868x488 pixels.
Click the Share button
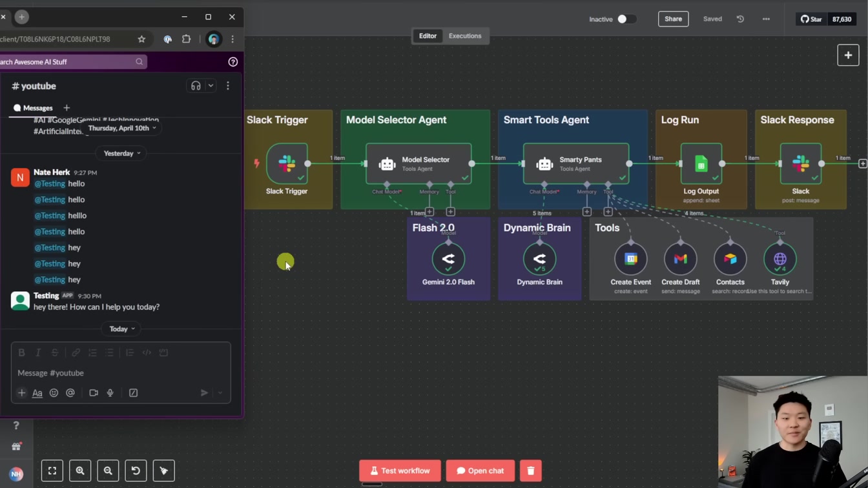(673, 19)
